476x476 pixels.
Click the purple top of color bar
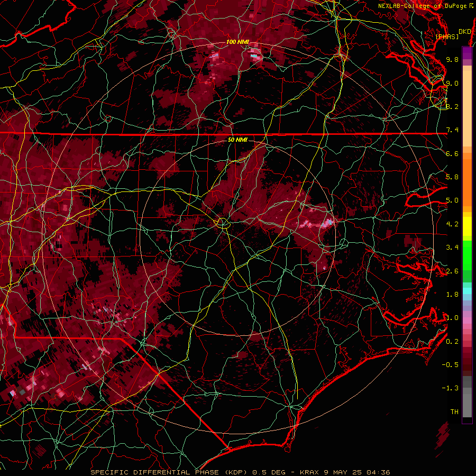pyautogui.click(x=467, y=53)
